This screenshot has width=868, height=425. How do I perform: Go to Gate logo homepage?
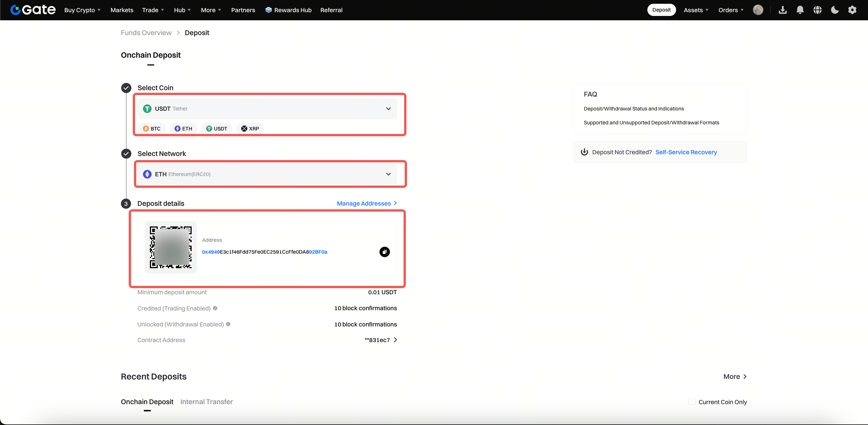click(33, 10)
